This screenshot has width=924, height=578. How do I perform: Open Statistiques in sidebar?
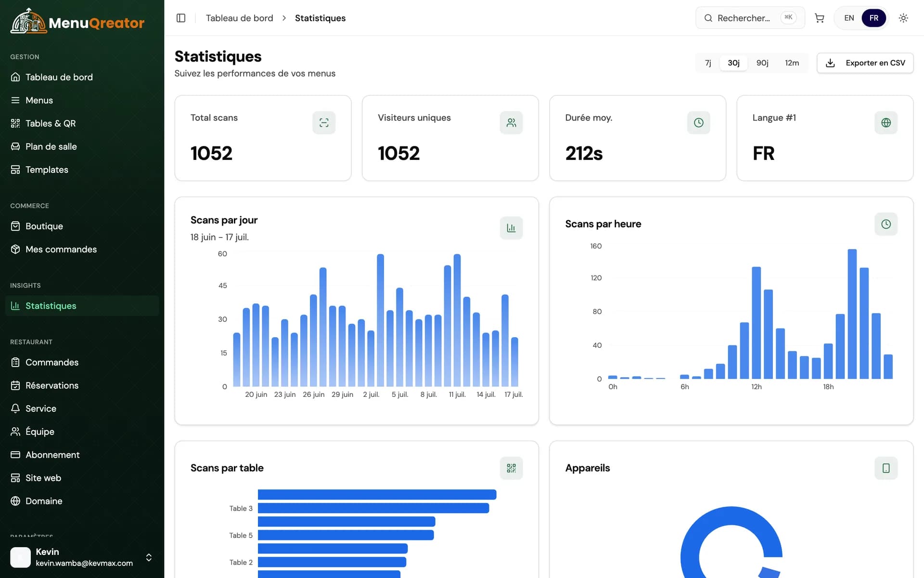pos(82,306)
